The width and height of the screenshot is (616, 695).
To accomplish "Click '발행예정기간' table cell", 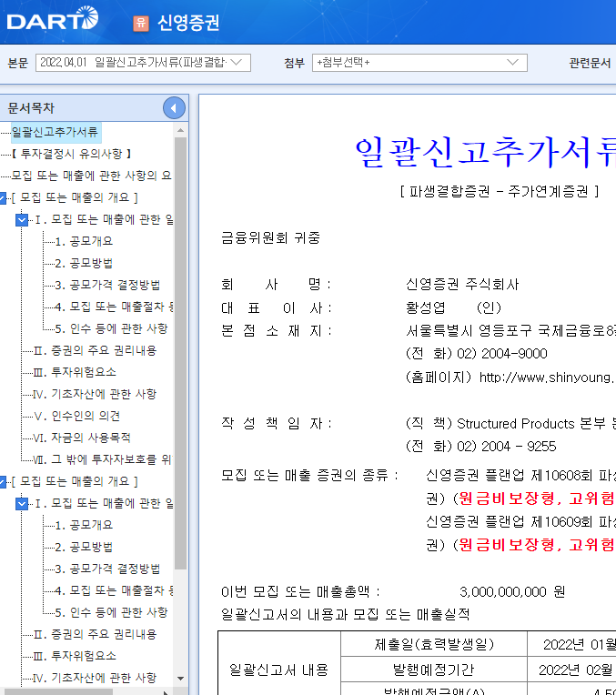I will [x=434, y=670].
